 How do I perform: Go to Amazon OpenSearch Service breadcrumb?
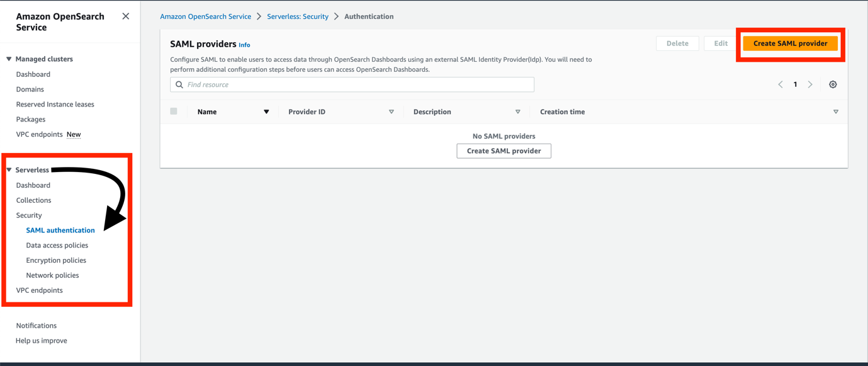[x=206, y=17]
